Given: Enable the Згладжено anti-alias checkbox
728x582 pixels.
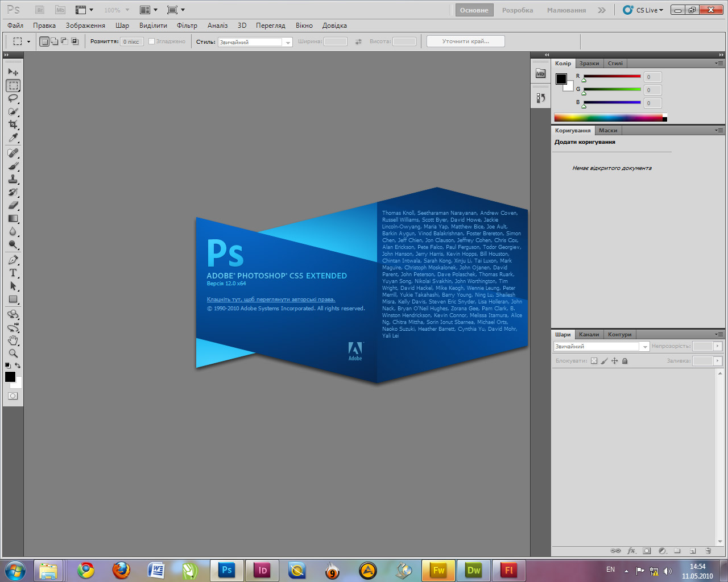Looking at the screenshot, I should pos(151,41).
